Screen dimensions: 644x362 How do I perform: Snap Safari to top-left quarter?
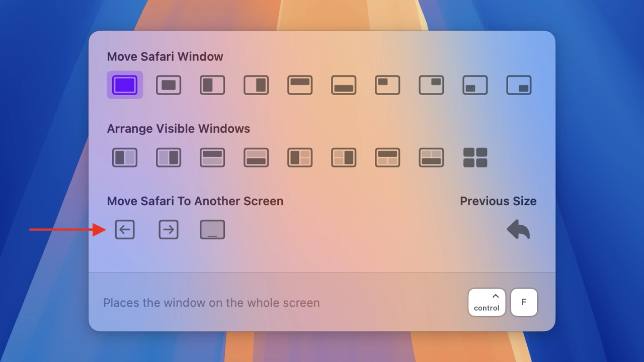(387, 85)
